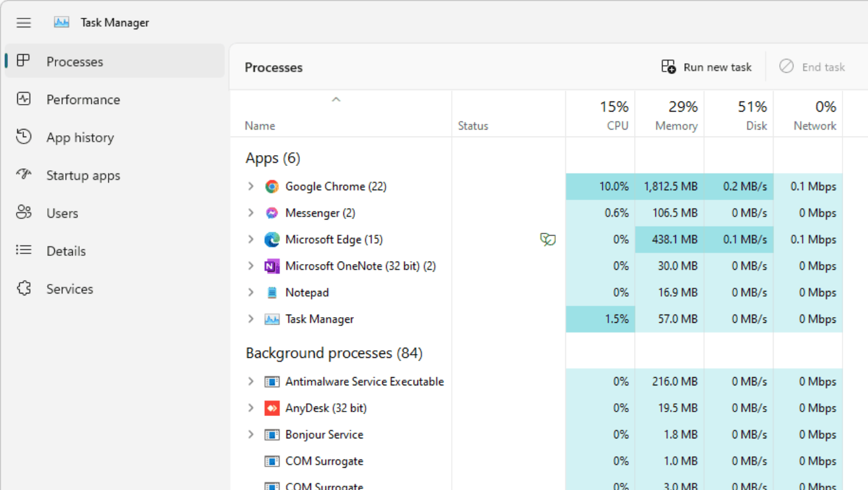Image resolution: width=868 pixels, height=490 pixels.
Task: Select the Google Chrome (22) row name
Action: (x=336, y=186)
